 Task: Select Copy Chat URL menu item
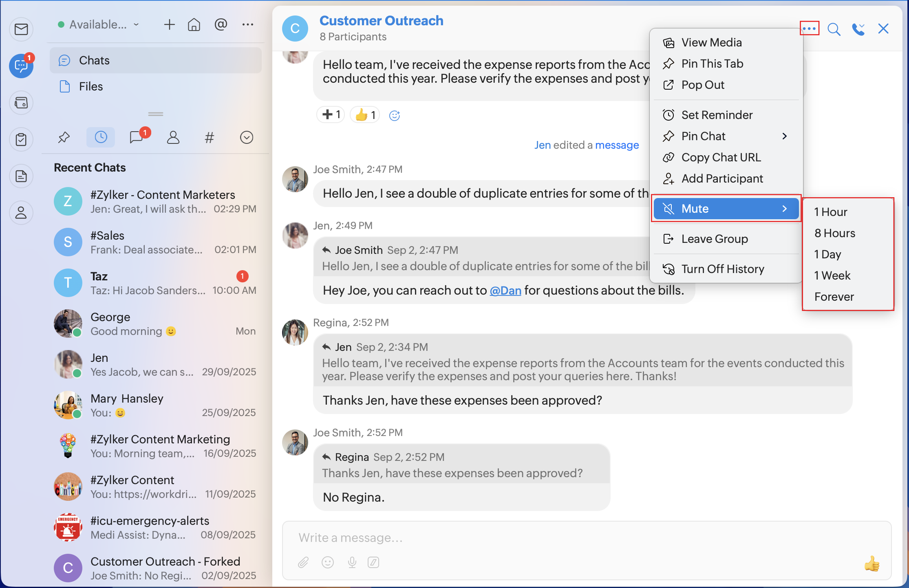click(721, 157)
